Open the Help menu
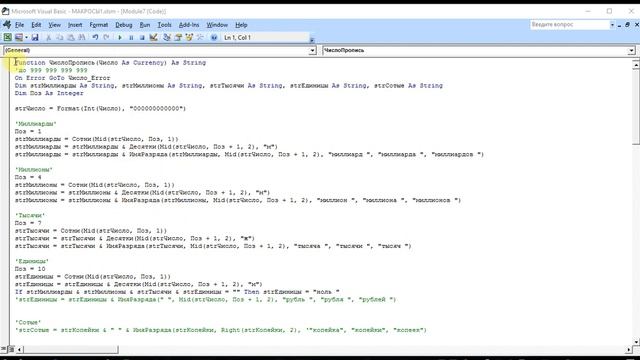Viewport: 640px width, 360px height. pyautogui.click(x=241, y=25)
